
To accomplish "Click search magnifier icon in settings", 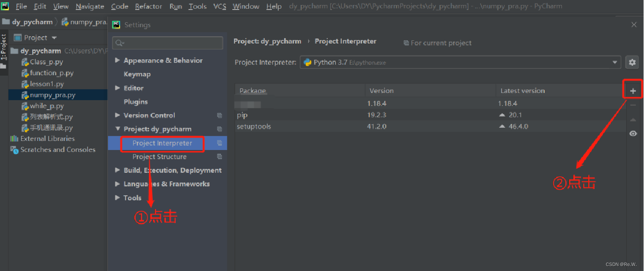I will (119, 43).
